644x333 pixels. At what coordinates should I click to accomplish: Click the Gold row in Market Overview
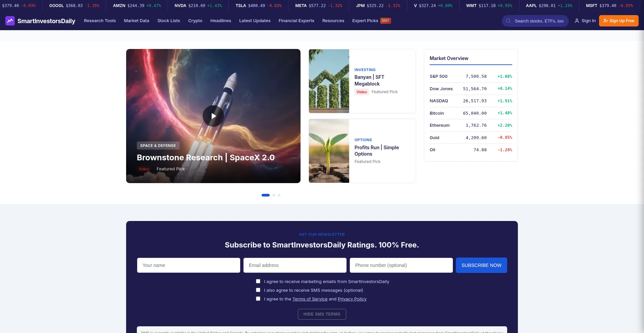tap(471, 138)
